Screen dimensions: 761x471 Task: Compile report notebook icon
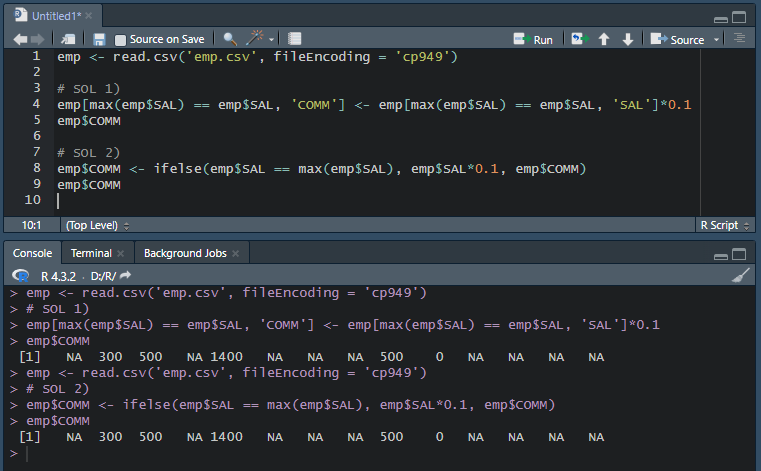294,39
